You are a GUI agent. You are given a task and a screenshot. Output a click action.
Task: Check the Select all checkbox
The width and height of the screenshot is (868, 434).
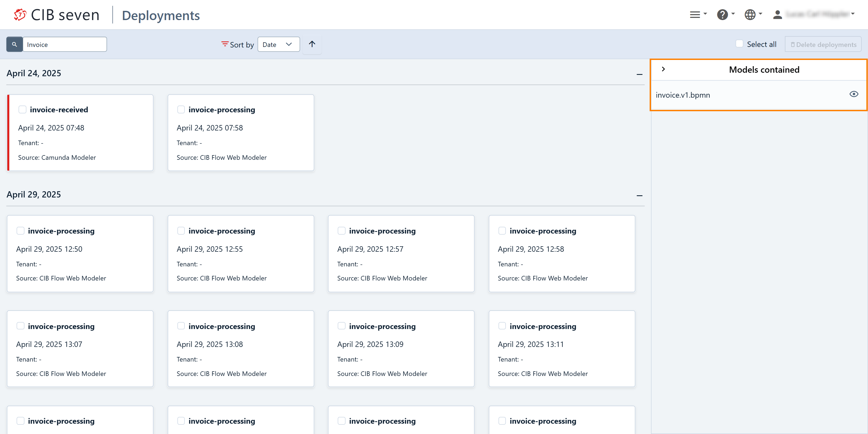739,44
